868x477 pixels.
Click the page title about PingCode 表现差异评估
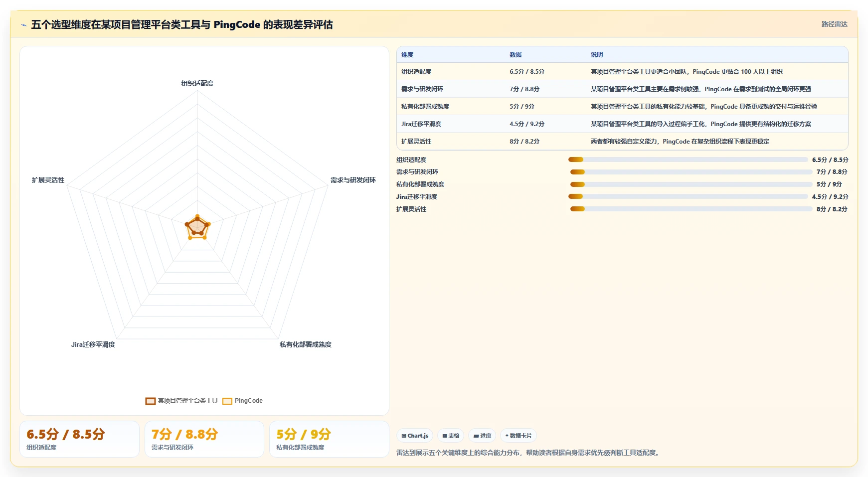[182, 24]
